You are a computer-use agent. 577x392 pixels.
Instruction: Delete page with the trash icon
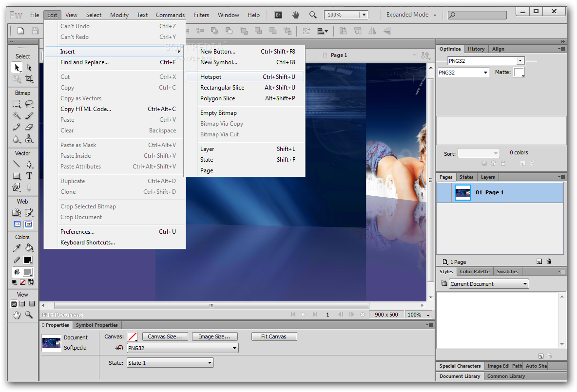549,261
